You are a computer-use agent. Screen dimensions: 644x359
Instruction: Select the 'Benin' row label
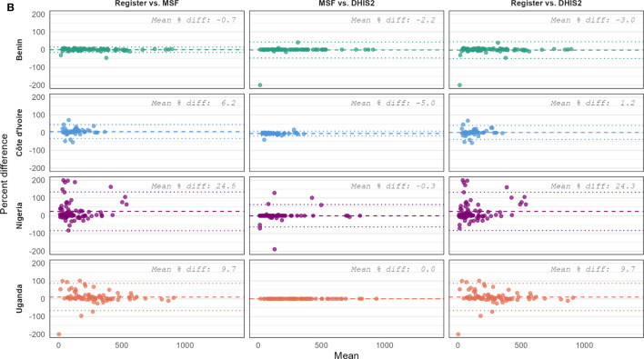pos(19,50)
